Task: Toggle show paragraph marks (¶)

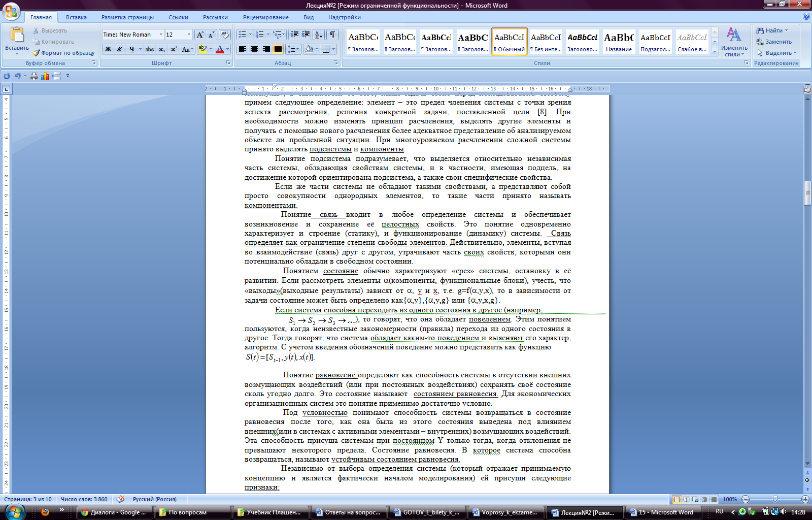Action: 332,35
